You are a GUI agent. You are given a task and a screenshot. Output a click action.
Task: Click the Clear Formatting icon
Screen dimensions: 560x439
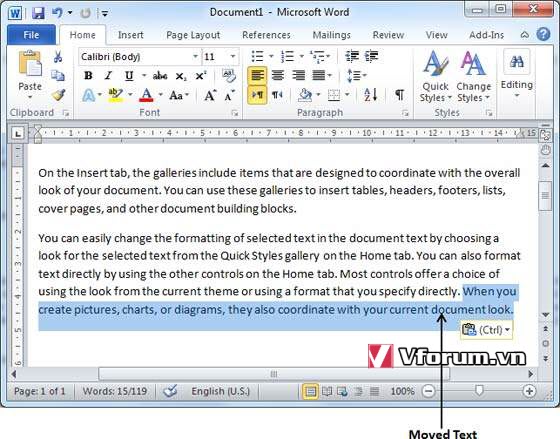click(229, 75)
